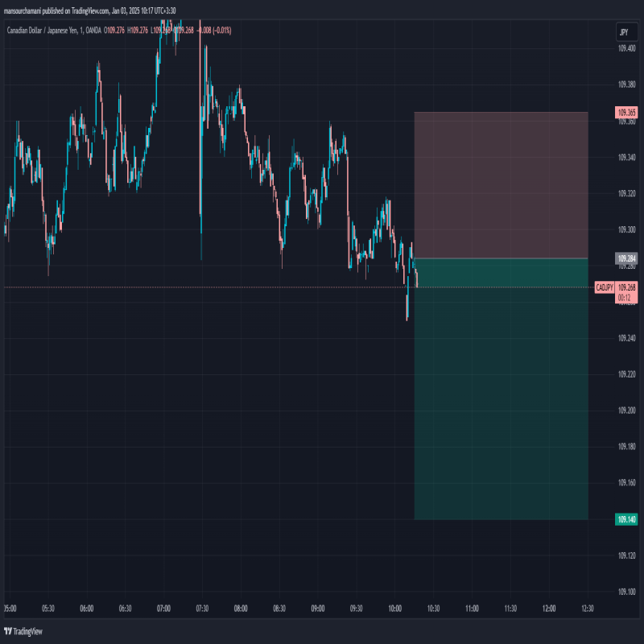The height and width of the screenshot is (644, 644).
Task: Click the 10:30 time axis label
Action: tap(432, 609)
